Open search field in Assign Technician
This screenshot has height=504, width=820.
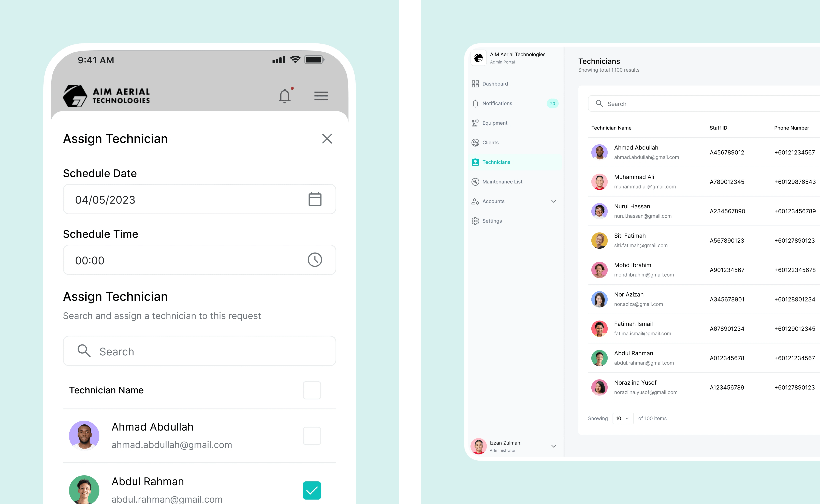click(199, 351)
